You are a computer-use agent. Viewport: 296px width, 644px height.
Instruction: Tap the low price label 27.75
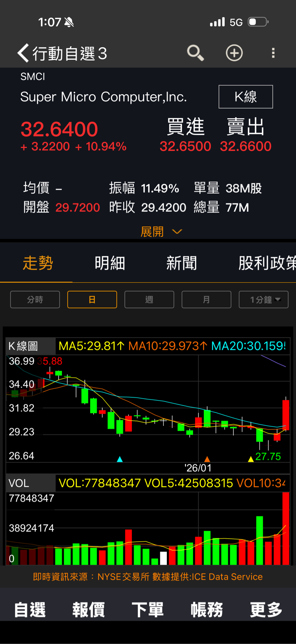(x=268, y=456)
